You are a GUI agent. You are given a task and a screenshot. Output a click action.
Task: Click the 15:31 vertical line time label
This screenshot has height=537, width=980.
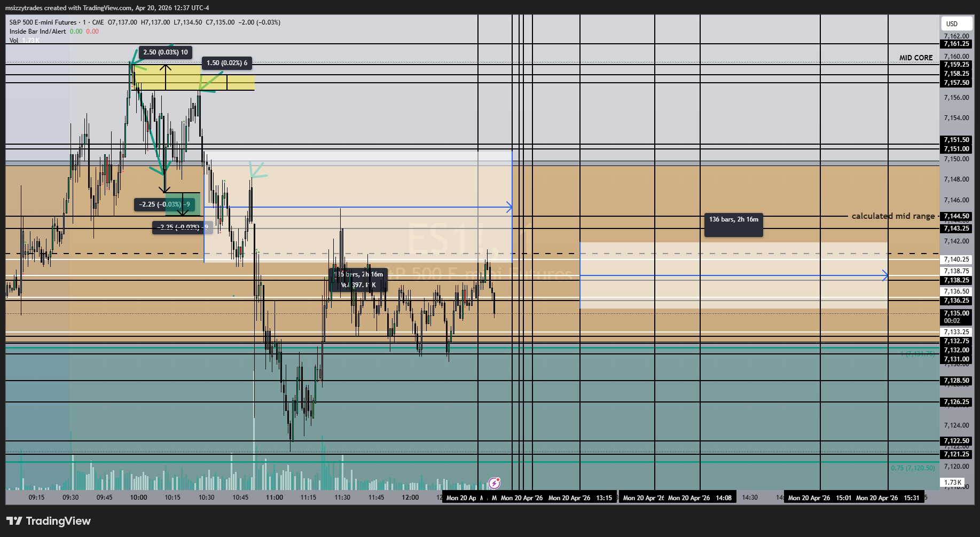pos(888,497)
